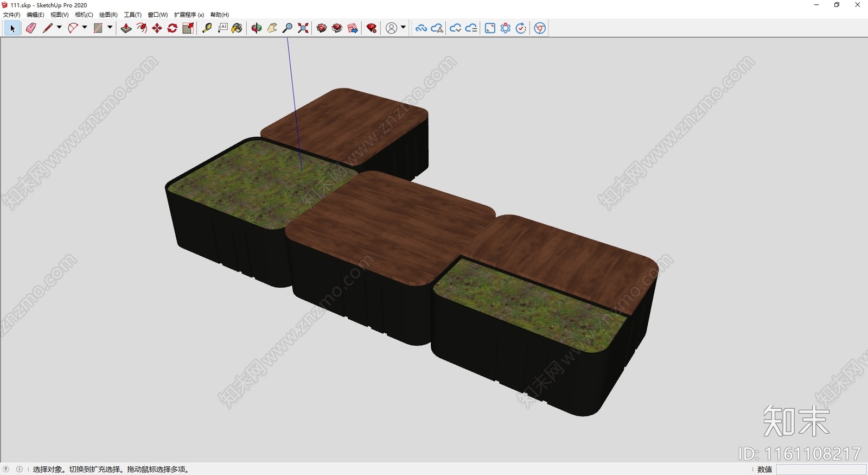
Task: Click the circular checkmark refresh icon
Action: point(521,28)
